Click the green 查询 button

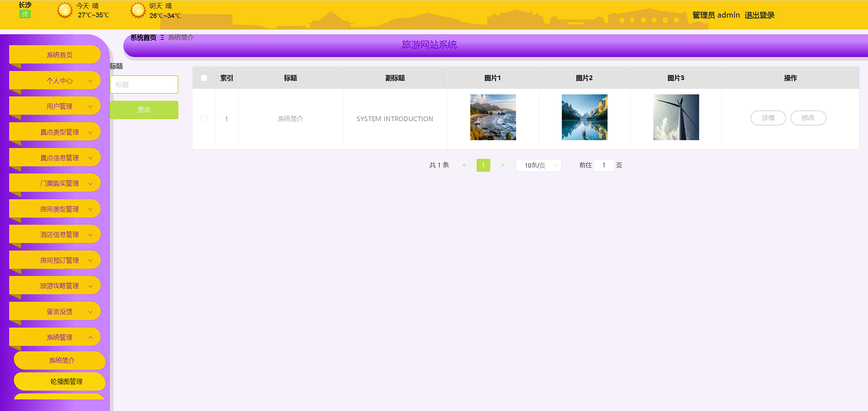pos(144,110)
